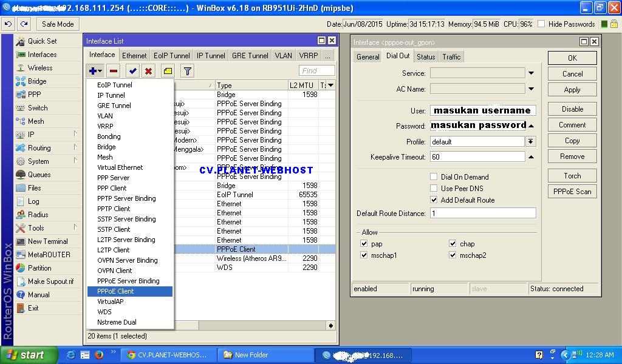Viewport: 622px width, 364px height.
Task: Enable the Dial On Demand checkbox
Action: coord(434,177)
